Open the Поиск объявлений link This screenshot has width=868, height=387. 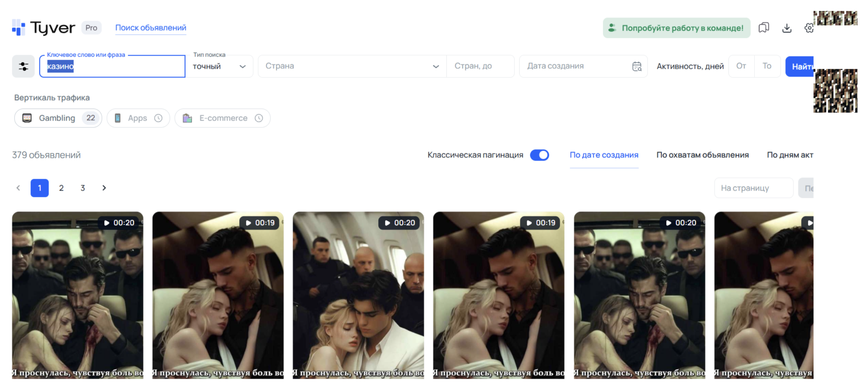pos(151,28)
